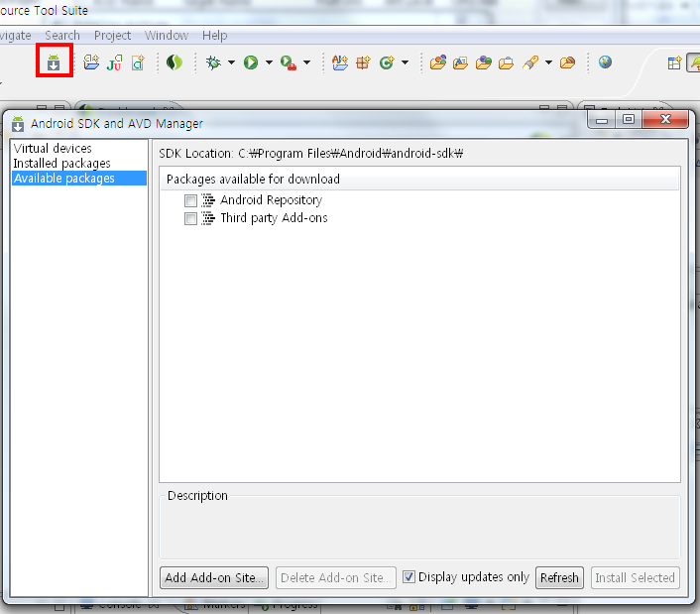Screen dimensions: 700x614
Task: Click the Refresh button
Action: (559, 578)
